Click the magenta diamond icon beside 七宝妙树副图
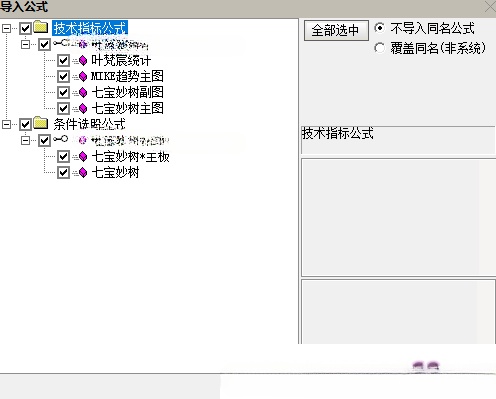 tap(83, 92)
